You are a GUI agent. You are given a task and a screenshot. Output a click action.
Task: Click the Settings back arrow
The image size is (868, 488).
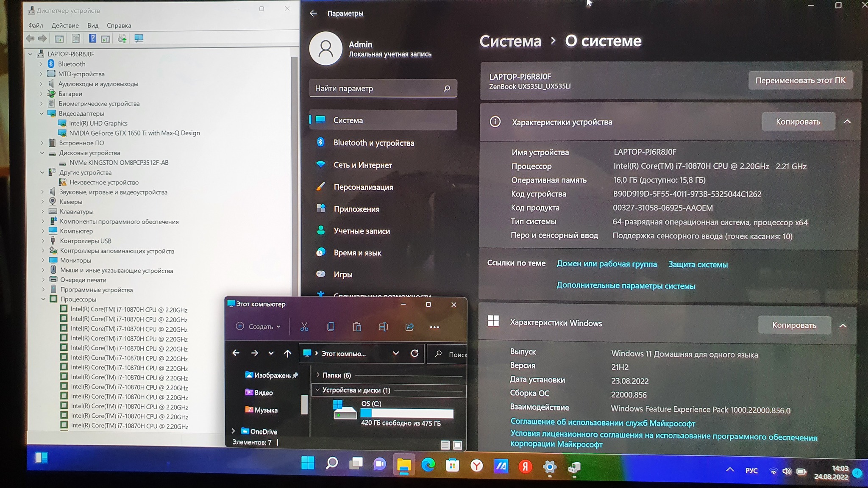pos(313,13)
